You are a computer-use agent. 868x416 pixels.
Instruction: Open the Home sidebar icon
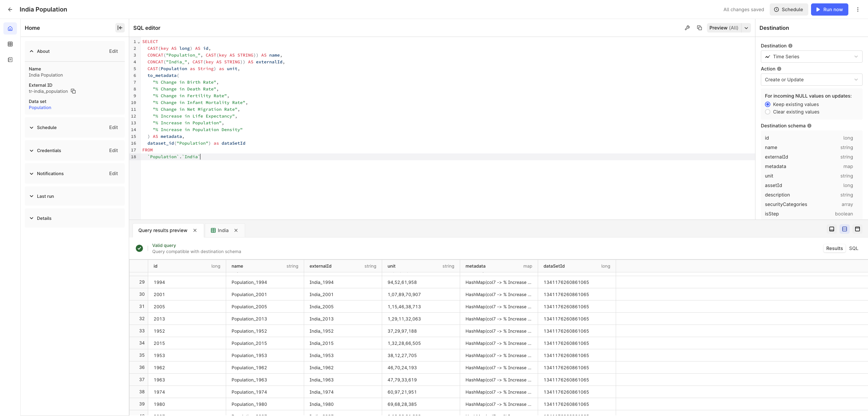(10, 28)
